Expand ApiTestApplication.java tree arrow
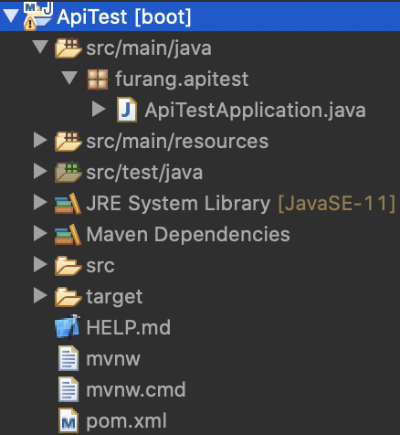The width and height of the screenshot is (400, 435). click(x=98, y=109)
